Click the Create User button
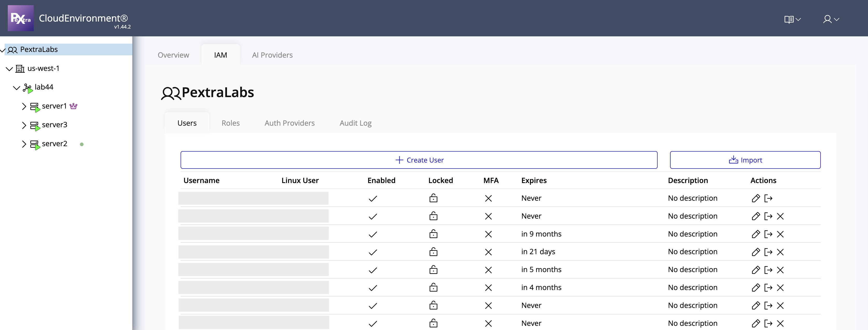868x330 pixels. 419,160
